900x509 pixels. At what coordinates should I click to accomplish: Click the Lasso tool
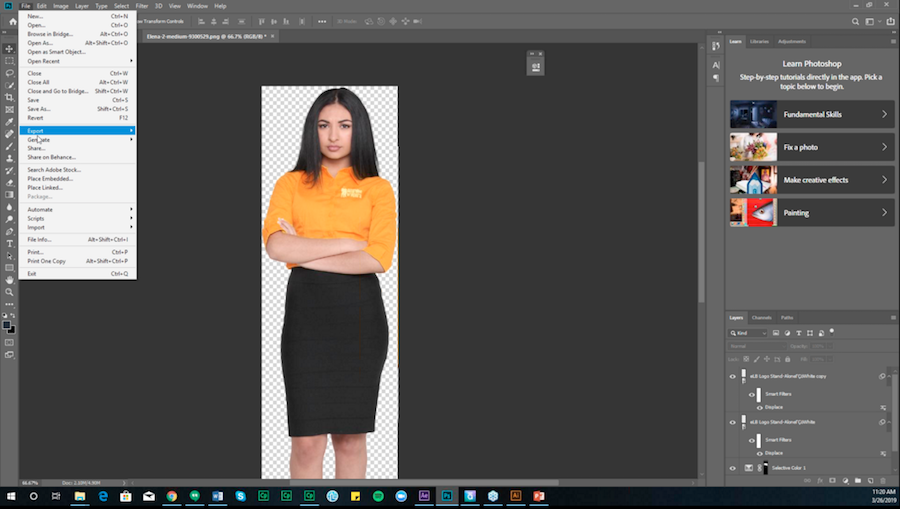point(10,73)
